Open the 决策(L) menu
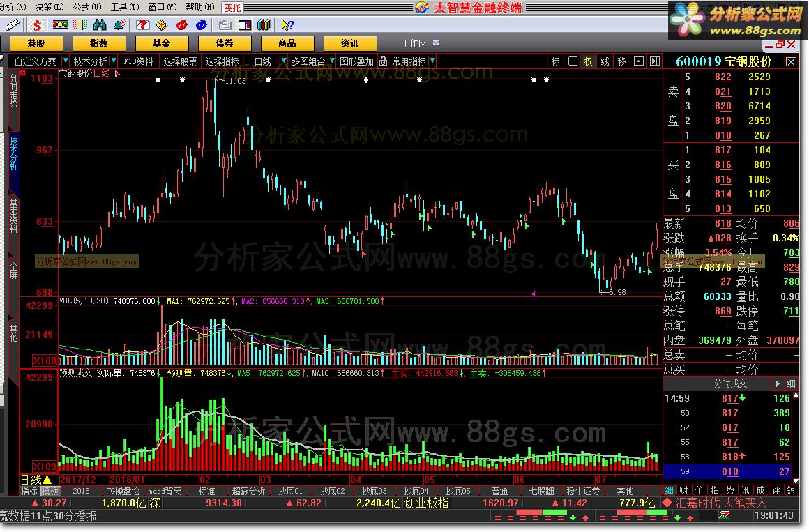This screenshot has height=532, width=809. click(50, 7)
